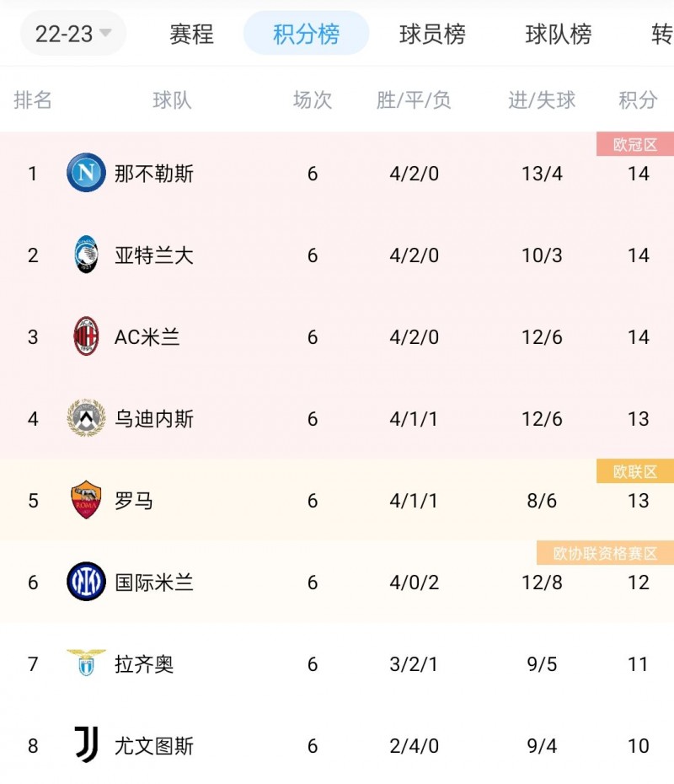This screenshot has height=784, width=674.
Task: Open the 22-23 season dropdown
Action: (x=72, y=35)
